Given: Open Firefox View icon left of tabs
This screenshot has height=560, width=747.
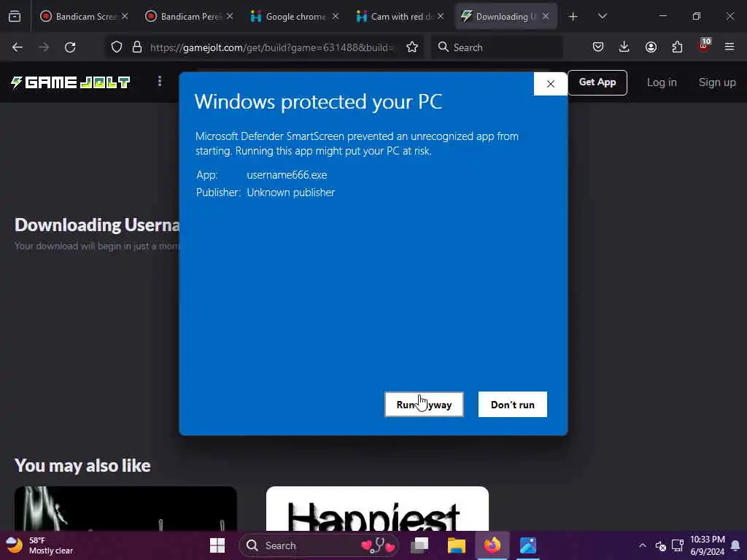Looking at the screenshot, I should pos(15,17).
